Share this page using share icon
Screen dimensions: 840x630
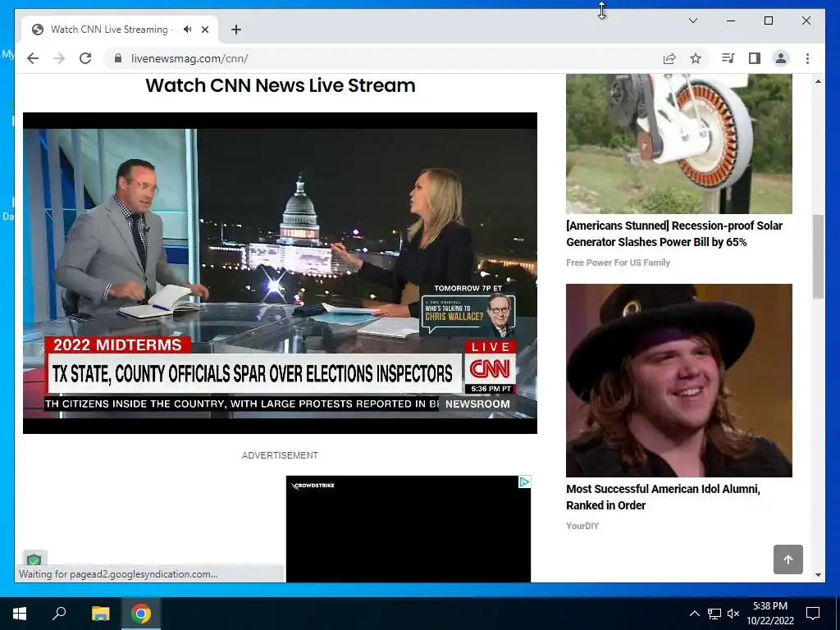tap(669, 58)
